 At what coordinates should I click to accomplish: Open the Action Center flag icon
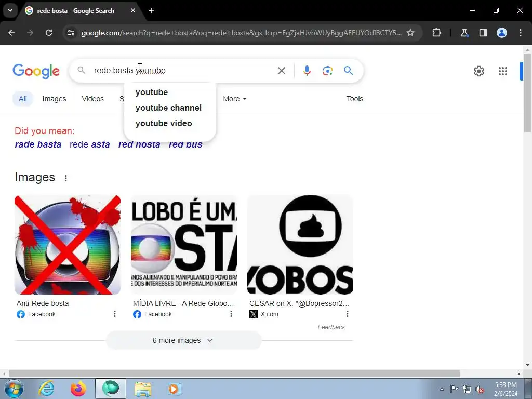coord(454,389)
